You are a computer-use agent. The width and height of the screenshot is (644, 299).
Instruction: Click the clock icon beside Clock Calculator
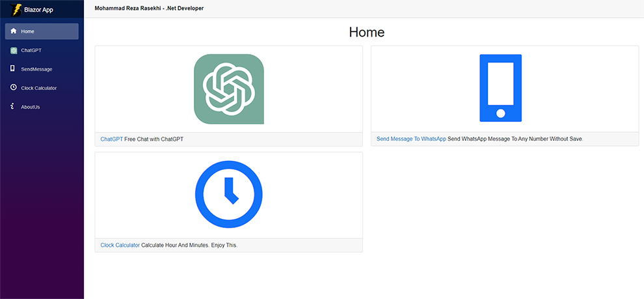pos(13,87)
